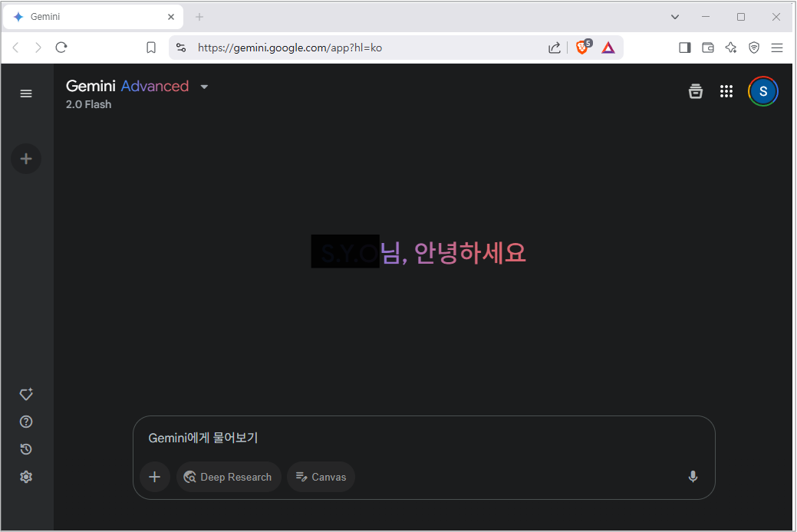Expand Gemini Advanced model dropdown arrow

[204, 87]
